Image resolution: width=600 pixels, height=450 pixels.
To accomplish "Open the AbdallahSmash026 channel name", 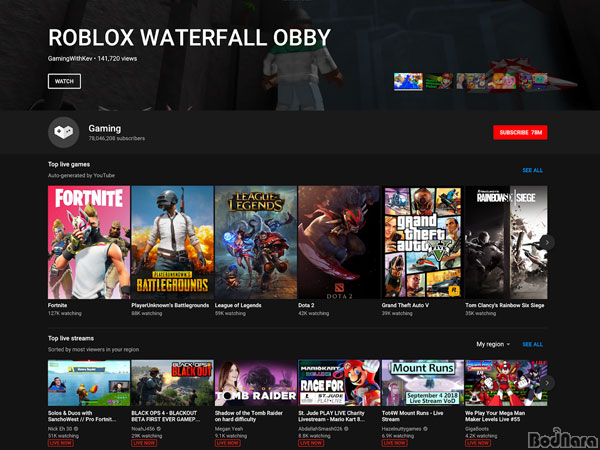I will tap(321, 429).
